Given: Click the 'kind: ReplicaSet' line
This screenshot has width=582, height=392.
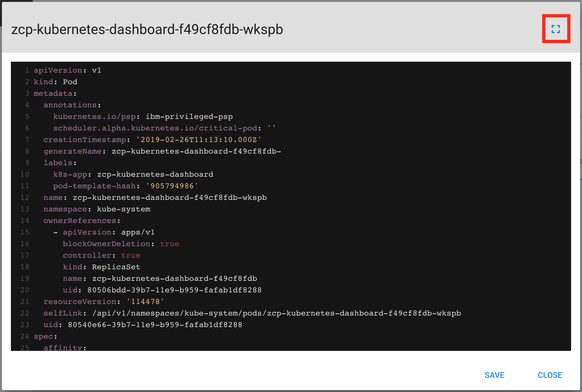Looking at the screenshot, I should [101, 267].
